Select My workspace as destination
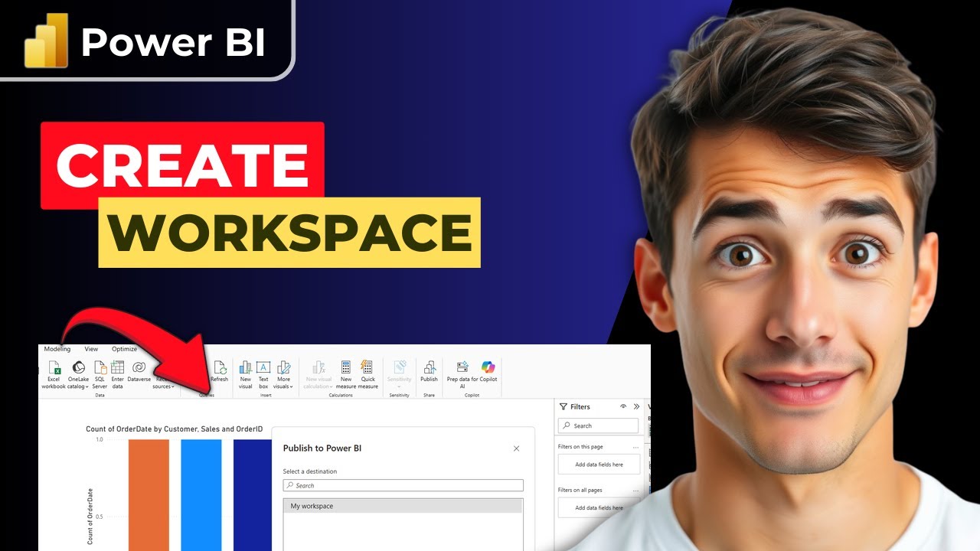The image size is (980, 551). coord(403,506)
